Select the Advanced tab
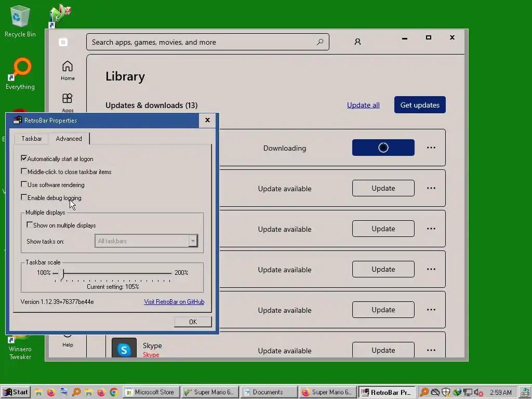 click(69, 138)
